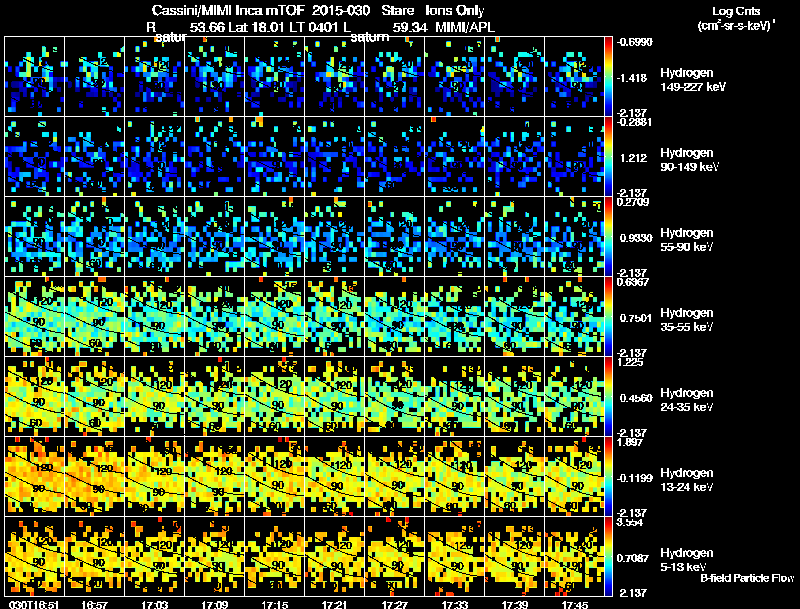
Task: Click the 0.4560 color scale midpoint value
Action: pyautogui.click(x=636, y=398)
